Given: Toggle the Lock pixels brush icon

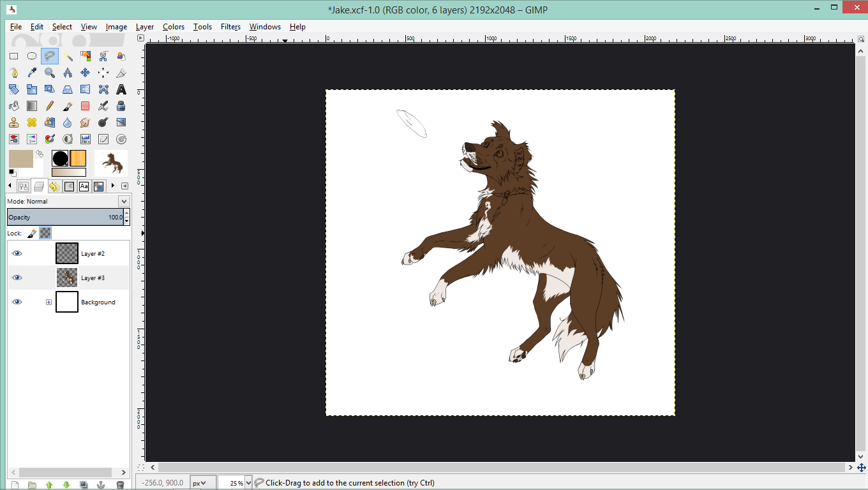Looking at the screenshot, I should click(31, 234).
